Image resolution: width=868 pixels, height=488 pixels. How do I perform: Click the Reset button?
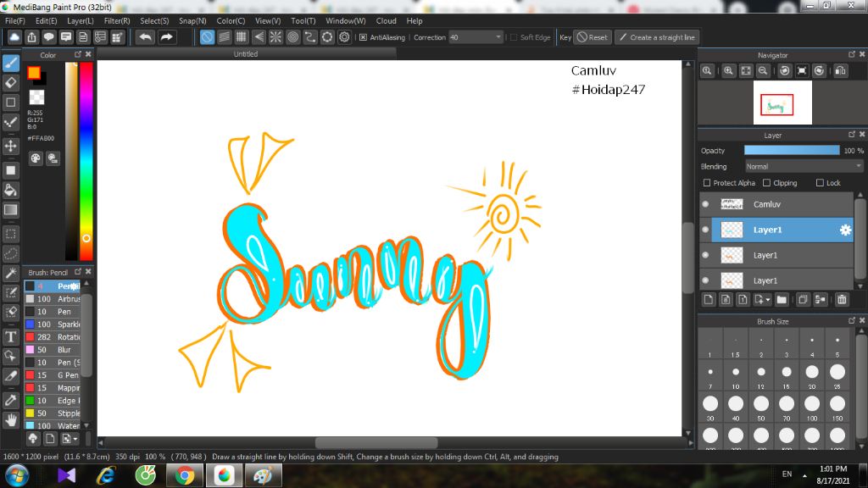(593, 37)
